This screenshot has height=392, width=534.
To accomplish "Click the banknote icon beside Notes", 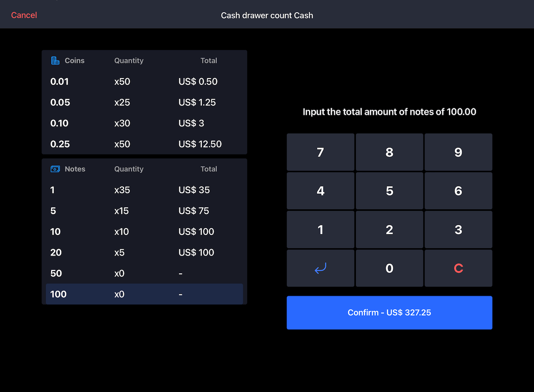I will click(55, 169).
